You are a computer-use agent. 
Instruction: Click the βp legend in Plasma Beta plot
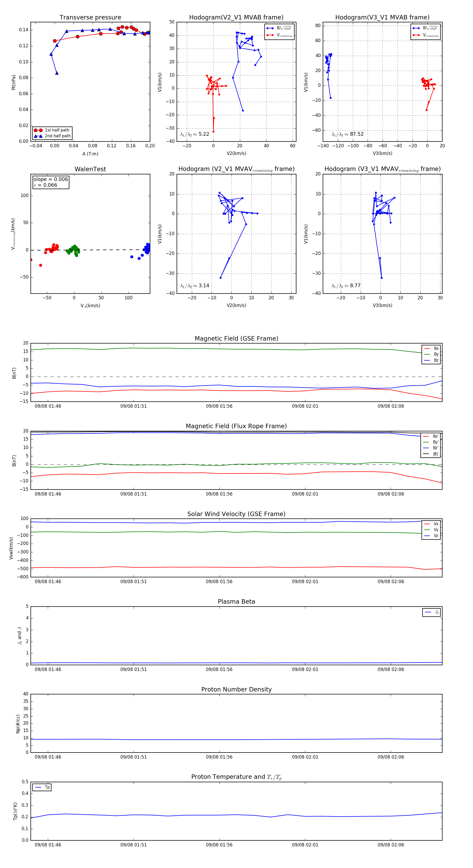[x=432, y=612]
